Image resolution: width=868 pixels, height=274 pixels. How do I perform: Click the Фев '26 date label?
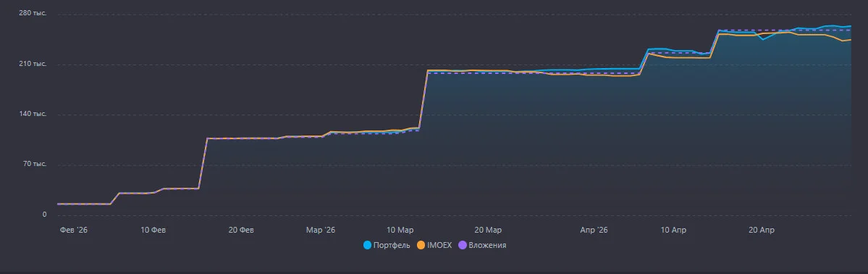tap(74, 230)
